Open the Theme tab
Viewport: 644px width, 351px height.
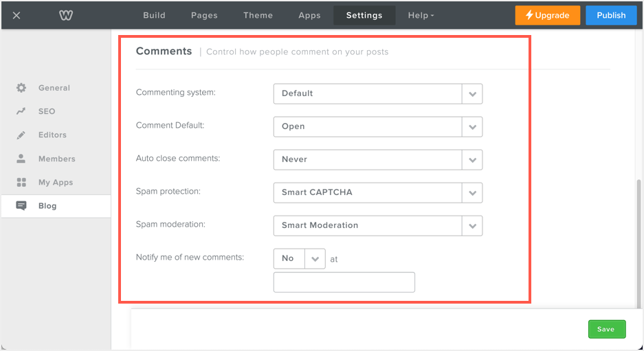(x=258, y=15)
